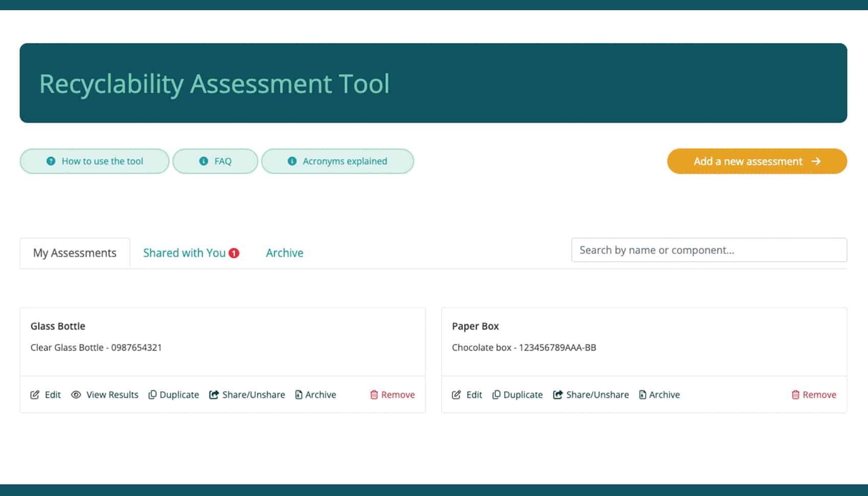This screenshot has height=496, width=868.
Task: Focus the Search by name or component field
Action: [x=709, y=250]
